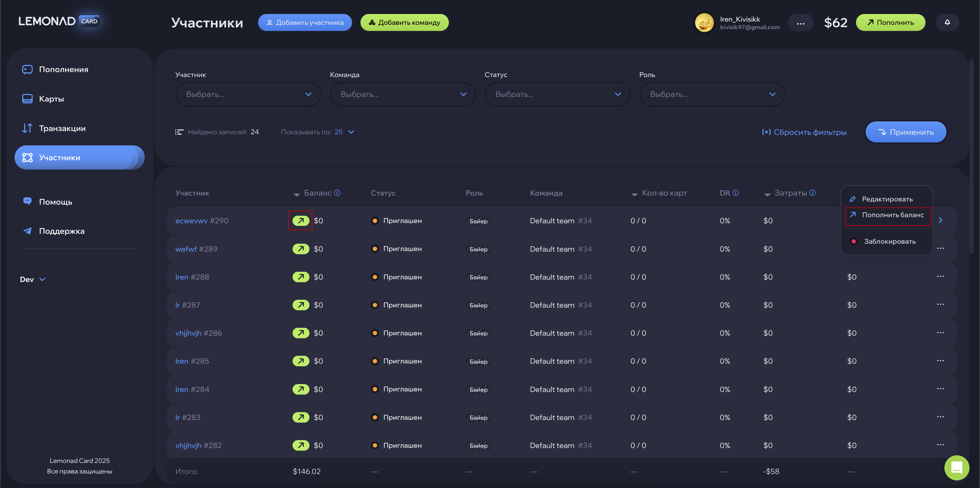Open Транзакции in the sidebar
Image resolution: width=980 pixels, height=488 pixels.
coord(62,128)
